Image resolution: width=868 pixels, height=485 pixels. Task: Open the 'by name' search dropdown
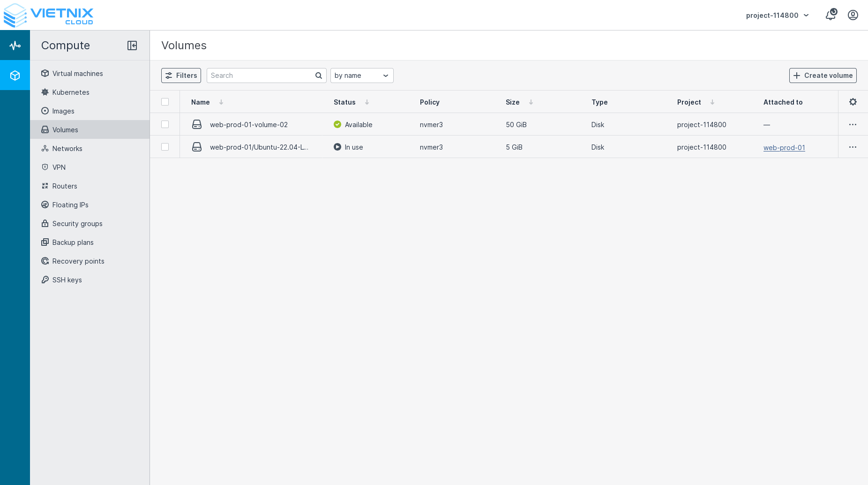361,76
